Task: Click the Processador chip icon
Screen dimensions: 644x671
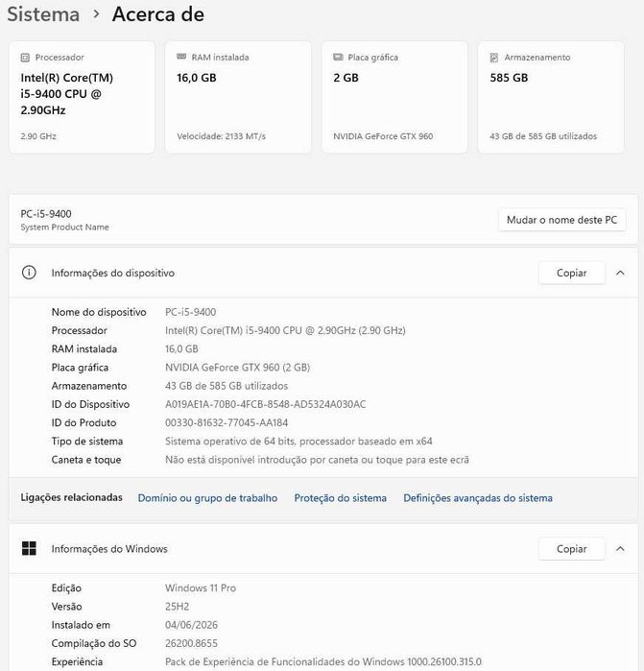Action: coord(25,58)
